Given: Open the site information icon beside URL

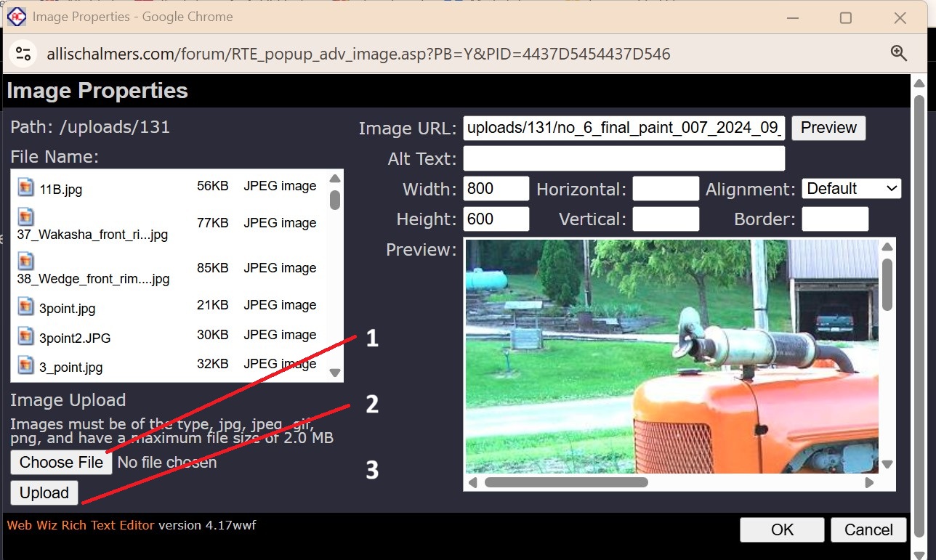Looking at the screenshot, I should click(x=23, y=53).
